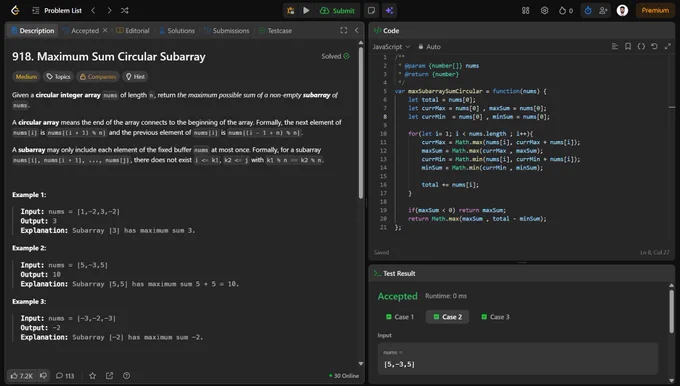Click the Medium difficulty tag
Screen dimensions: 680x386
pos(26,77)
